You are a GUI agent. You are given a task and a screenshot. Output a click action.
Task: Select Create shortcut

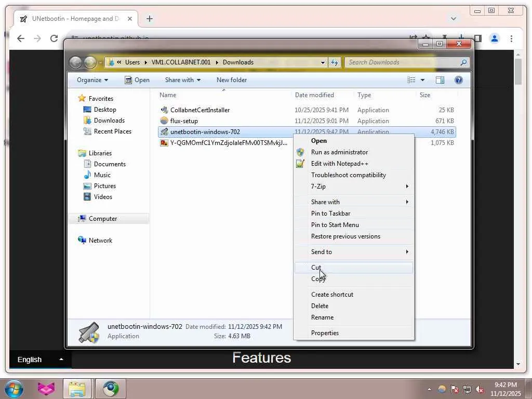(354, 295)
